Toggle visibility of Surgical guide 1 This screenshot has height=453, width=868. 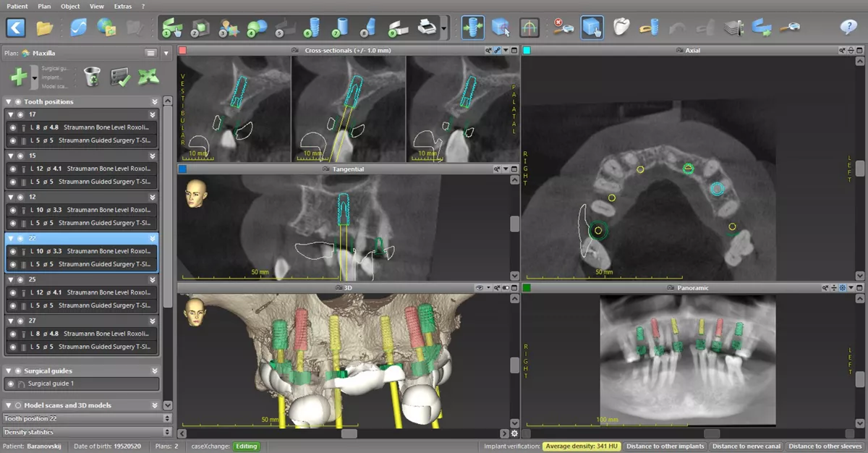point(11,384)
